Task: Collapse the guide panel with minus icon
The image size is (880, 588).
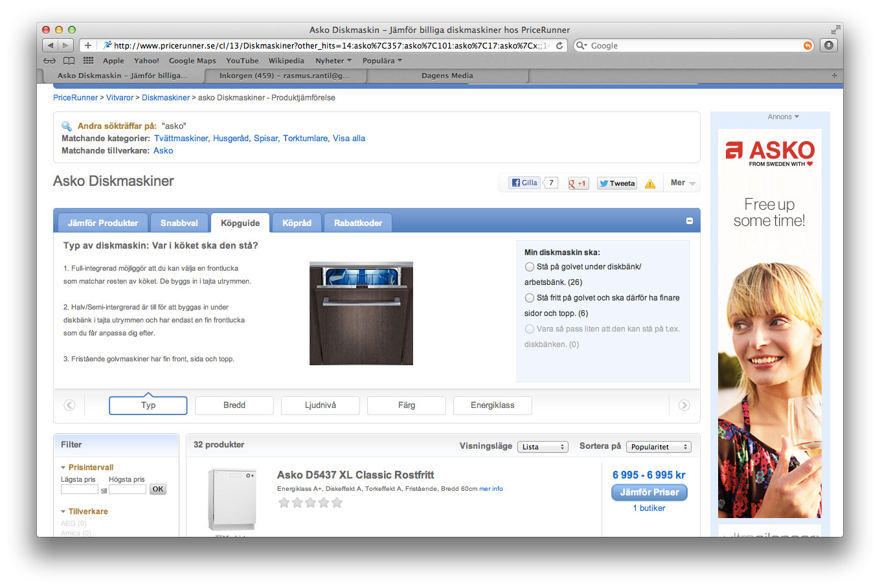Action: tap(690, 221)
